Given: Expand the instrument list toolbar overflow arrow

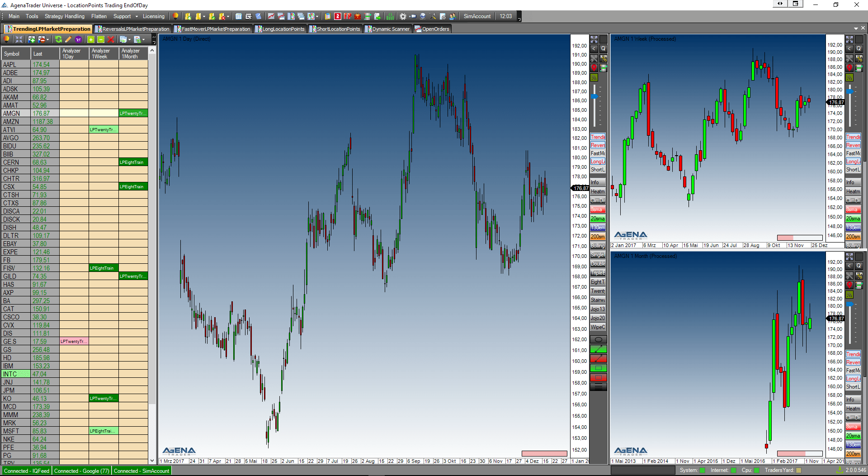Looking at the screenshot, I should point(154,40).
